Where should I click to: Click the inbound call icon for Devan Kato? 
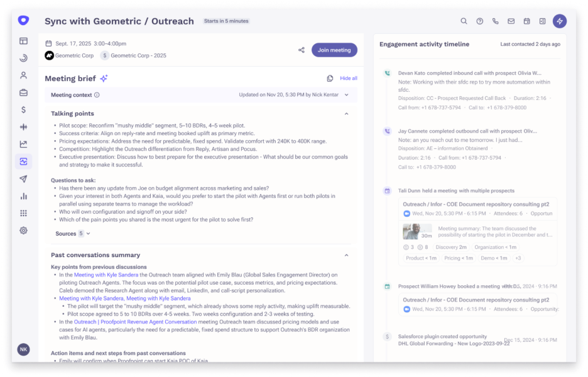[x=388, y=73]
